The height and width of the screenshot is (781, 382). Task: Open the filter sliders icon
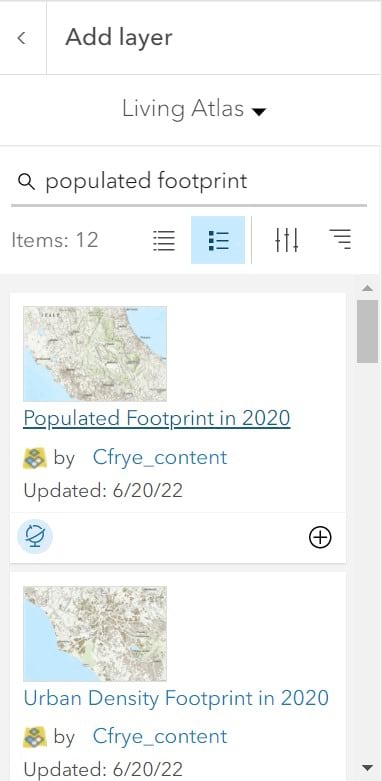[x=287, y=240]
